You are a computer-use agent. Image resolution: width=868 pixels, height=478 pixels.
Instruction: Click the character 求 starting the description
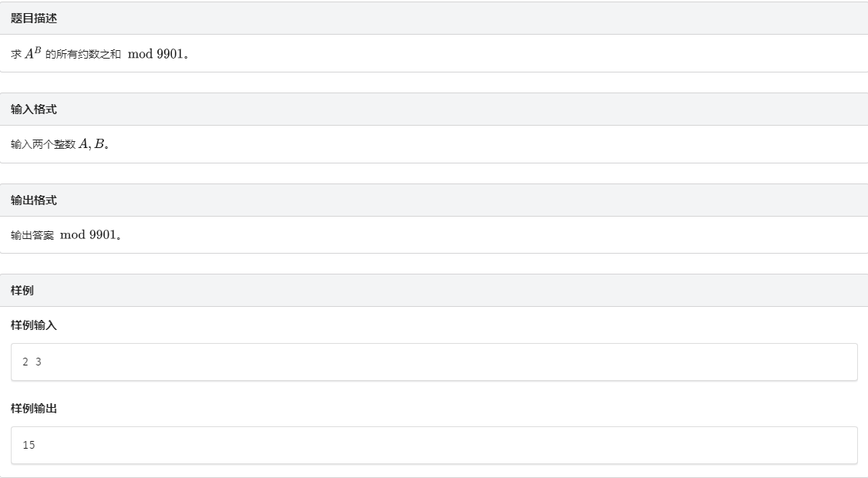tap(16, 54)
